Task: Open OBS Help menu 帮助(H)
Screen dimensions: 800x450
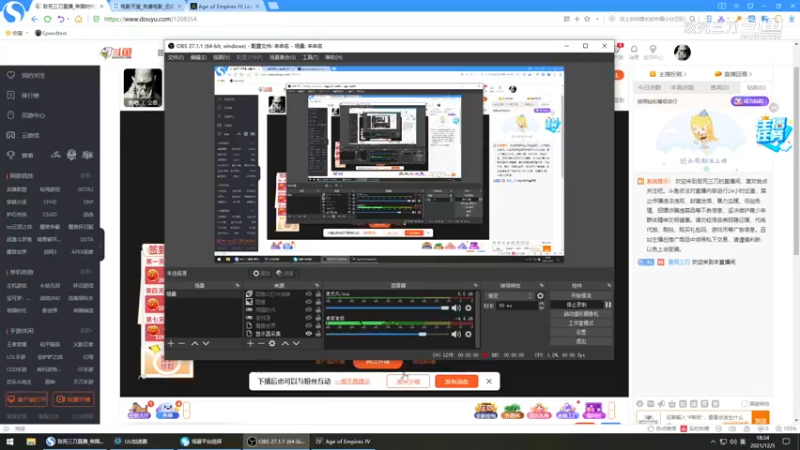Action: (334, 58)
